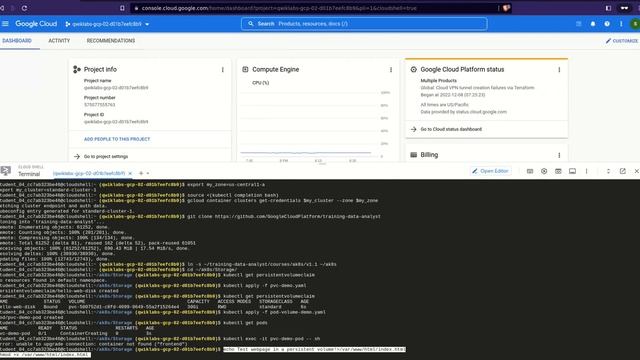Open the Cloud Shell more options menu
Screen dimensions: 640x360
coord(587,171)
